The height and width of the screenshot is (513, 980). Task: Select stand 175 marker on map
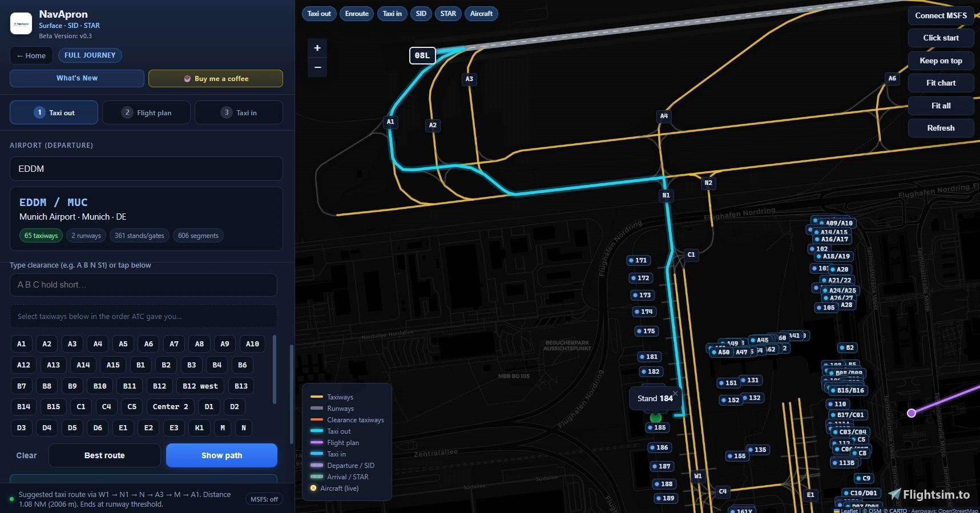pyautogui.click(x=646, y=331)
